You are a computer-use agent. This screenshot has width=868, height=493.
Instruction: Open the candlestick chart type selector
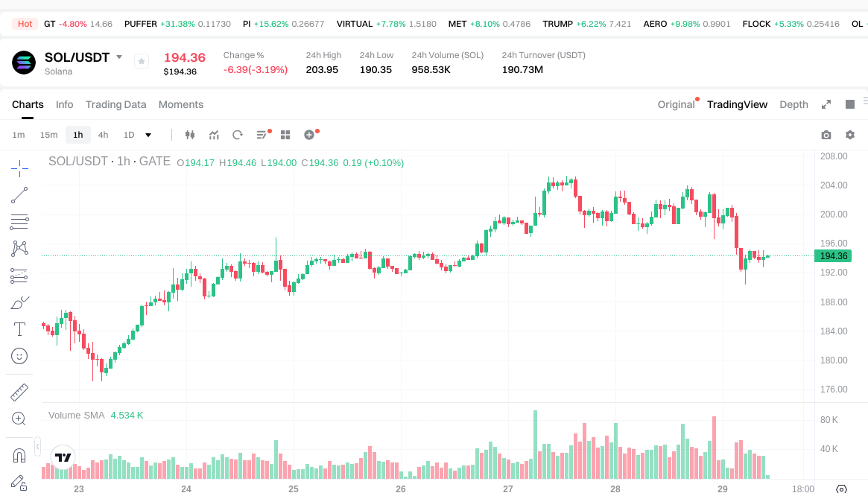pos(189,135)
